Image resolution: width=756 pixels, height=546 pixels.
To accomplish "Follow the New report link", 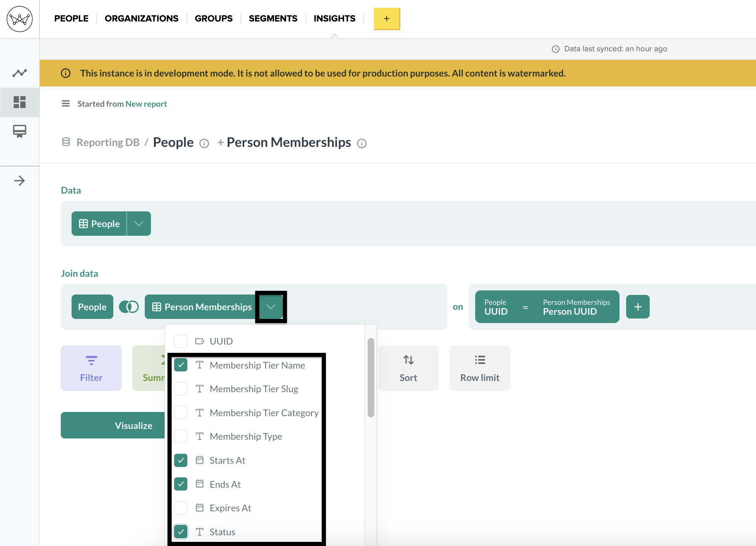I will (x=146, y=104).
